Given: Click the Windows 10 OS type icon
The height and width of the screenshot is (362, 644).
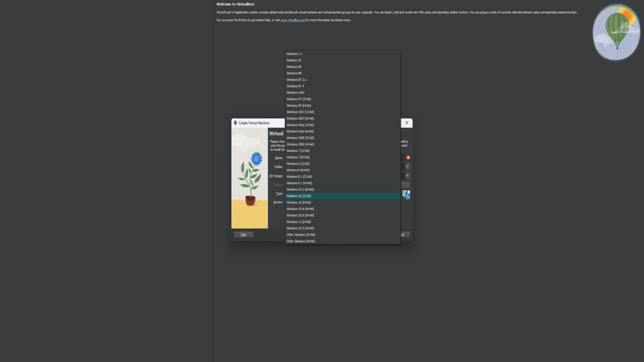Looking at the screenshot, I should tap(406, 195).
